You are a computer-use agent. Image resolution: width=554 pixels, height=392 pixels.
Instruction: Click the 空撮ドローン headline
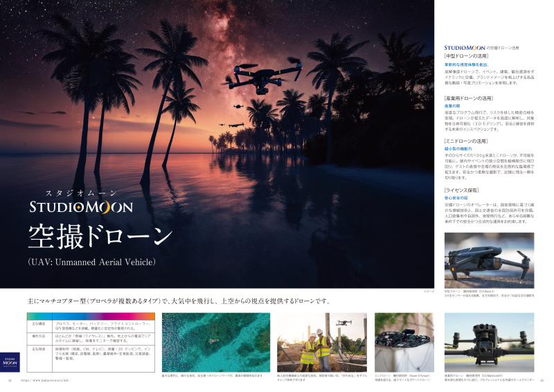tap(100, 235)
